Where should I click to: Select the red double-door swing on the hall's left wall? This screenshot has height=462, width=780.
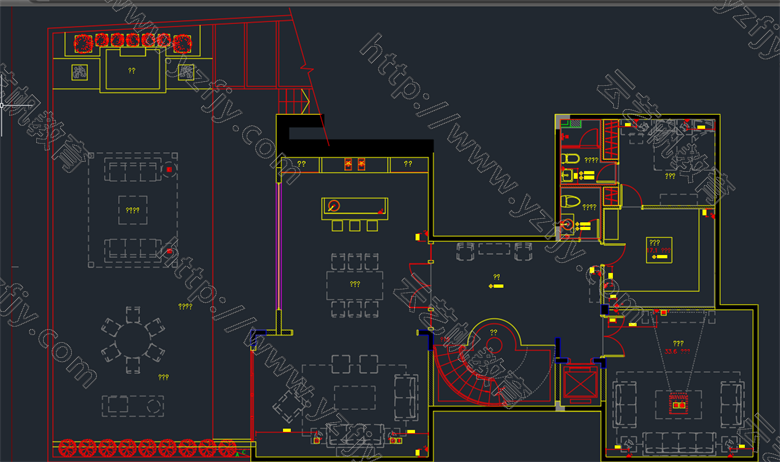click(419, 285)
